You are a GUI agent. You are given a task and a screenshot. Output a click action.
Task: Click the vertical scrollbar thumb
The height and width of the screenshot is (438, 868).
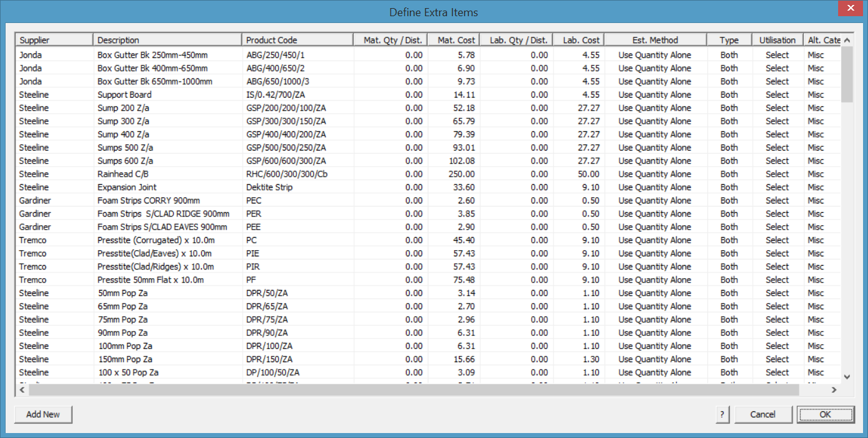coord(847,74)
